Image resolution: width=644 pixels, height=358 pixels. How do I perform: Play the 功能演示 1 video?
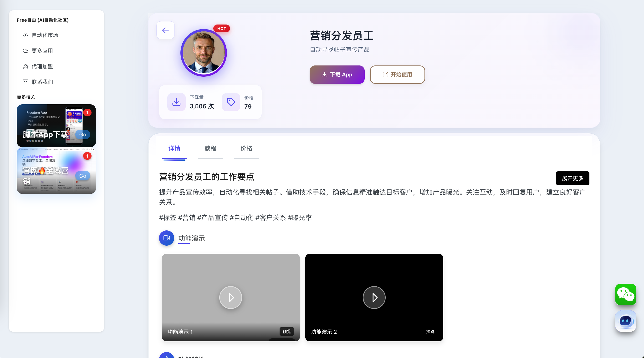tap(230, 297)
